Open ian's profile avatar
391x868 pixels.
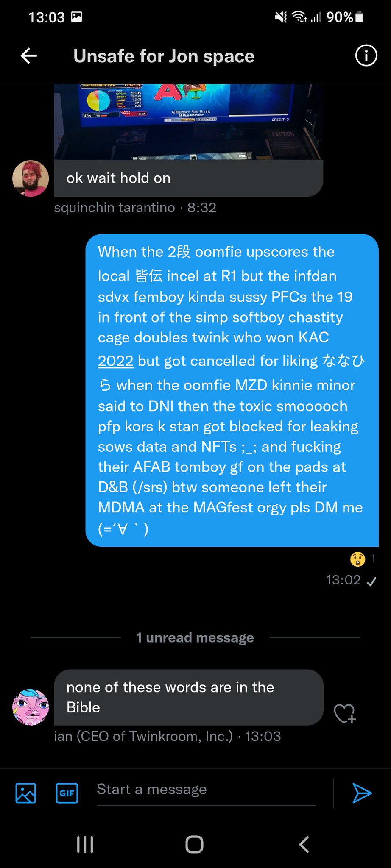click(x=31, y=707)
